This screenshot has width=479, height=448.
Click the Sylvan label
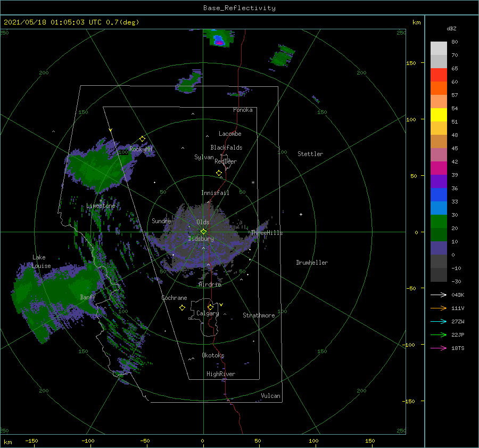coord(204,157)
